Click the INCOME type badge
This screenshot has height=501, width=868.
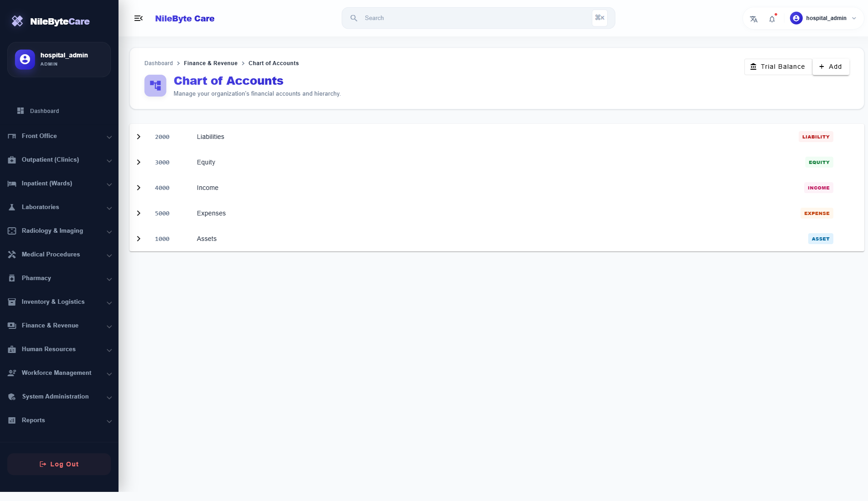(x=818, y=188)
